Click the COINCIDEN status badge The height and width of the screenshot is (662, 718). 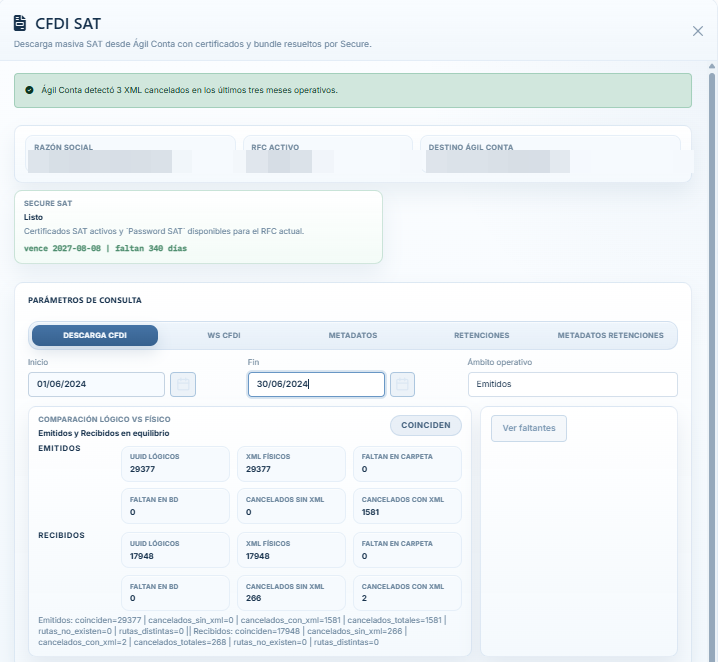click(426, 425)
